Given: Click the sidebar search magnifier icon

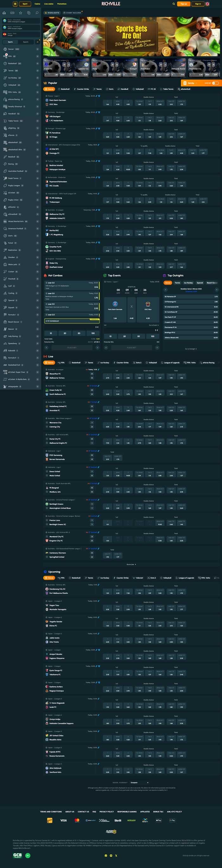Looking at the screenshot, I should coord(37,13).
